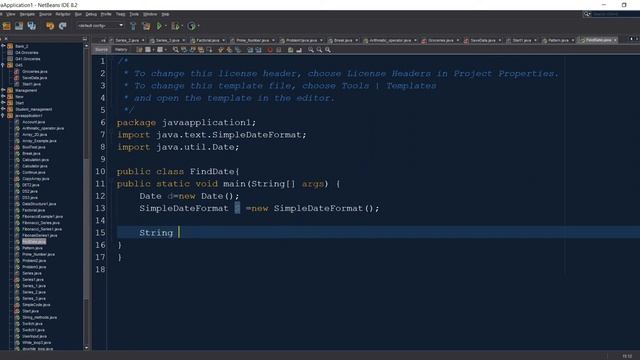Screen dimensions: 640x360
Task: Expand the New project node
Action: pos(3,97)
